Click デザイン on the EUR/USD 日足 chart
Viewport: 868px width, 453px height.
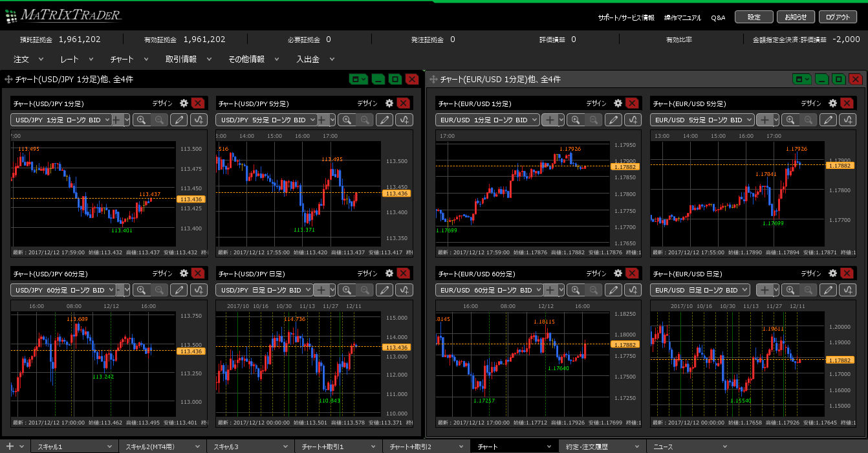tap(811, 273)
